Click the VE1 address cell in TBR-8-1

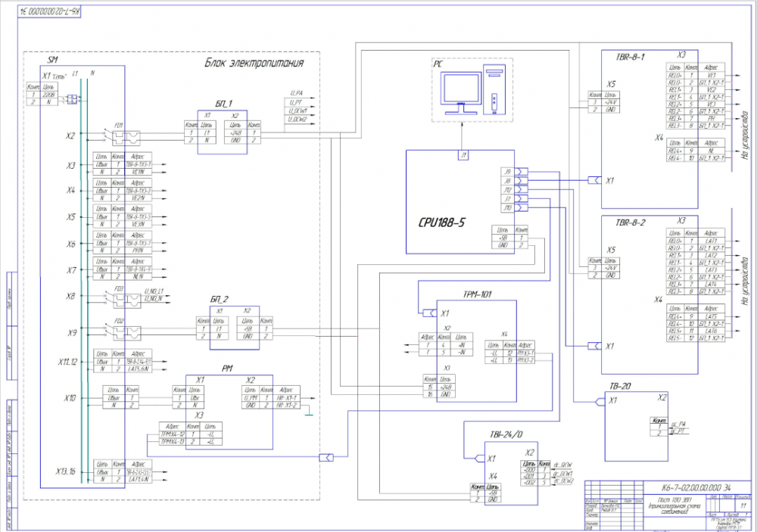(711, 76)
